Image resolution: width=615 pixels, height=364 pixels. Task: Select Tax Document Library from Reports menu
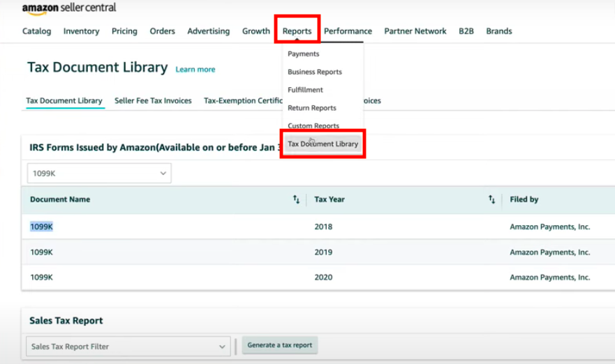pyautogui.click(x=323, y=144)
